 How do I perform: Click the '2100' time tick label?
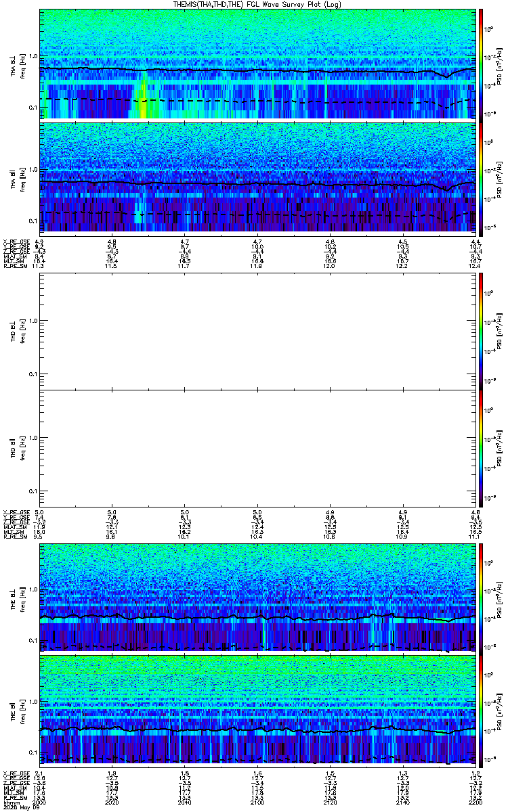tap(257, 801)
